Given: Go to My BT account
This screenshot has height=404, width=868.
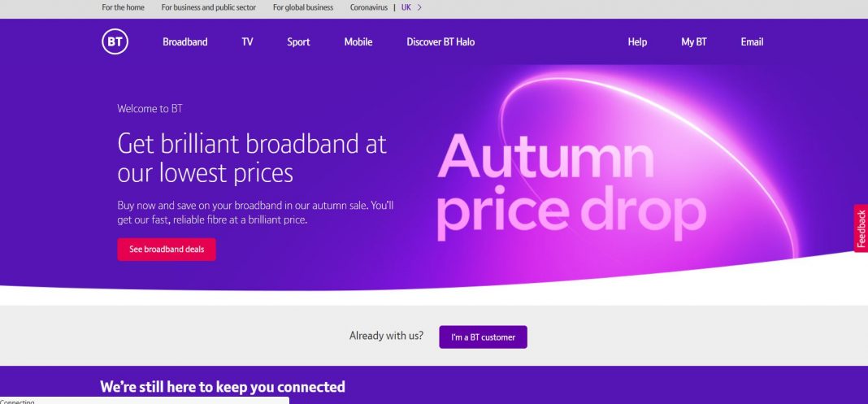Looking at the screenshot, I should (x=694, y=42).
